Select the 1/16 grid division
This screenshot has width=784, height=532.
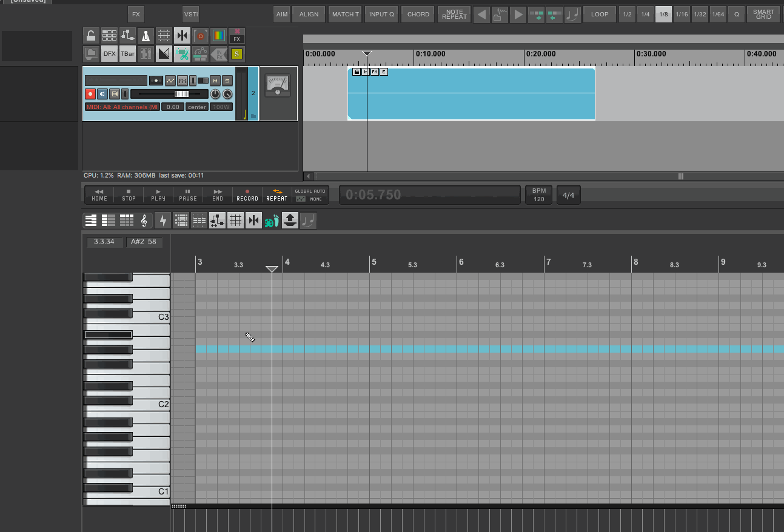(682, 15)
